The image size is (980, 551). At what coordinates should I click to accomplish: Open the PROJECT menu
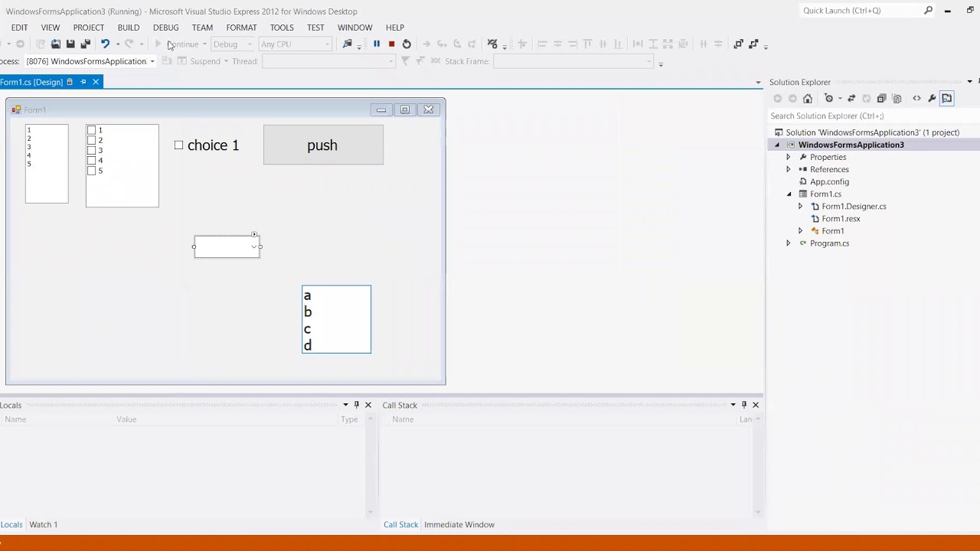pos(89,28)
